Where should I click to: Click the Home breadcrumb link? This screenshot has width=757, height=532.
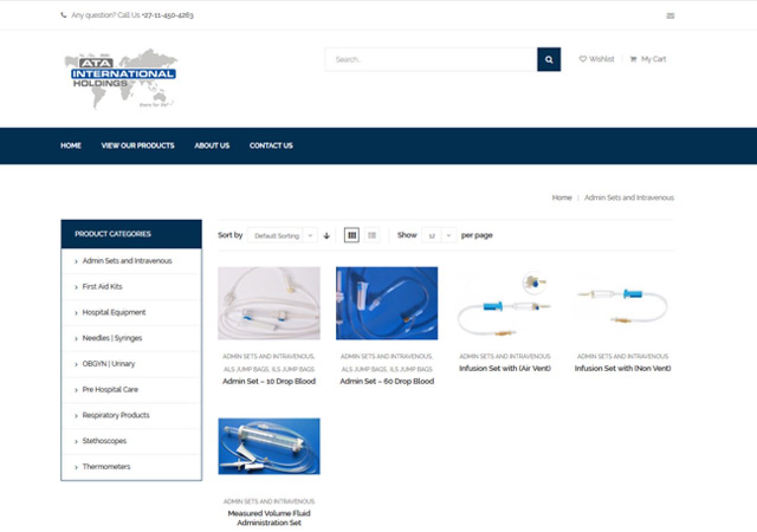[561, 198]
